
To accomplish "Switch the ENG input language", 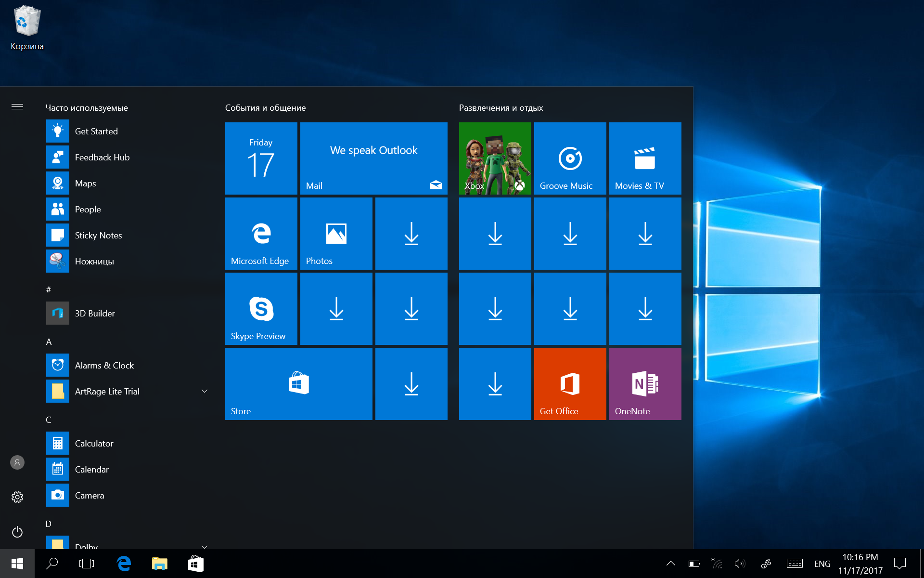I will [x=822, y=564].
